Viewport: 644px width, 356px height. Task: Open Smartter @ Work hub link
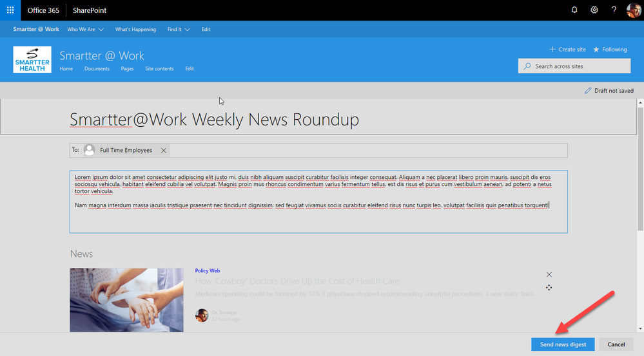click(x=36, y=29)
